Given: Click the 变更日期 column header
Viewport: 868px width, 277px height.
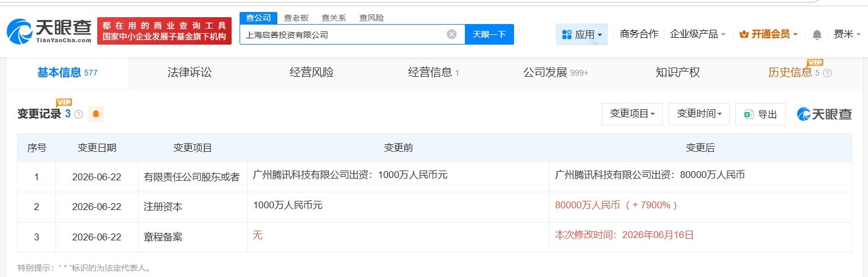Looking at the screenshot, I should [x=97, y=148].
